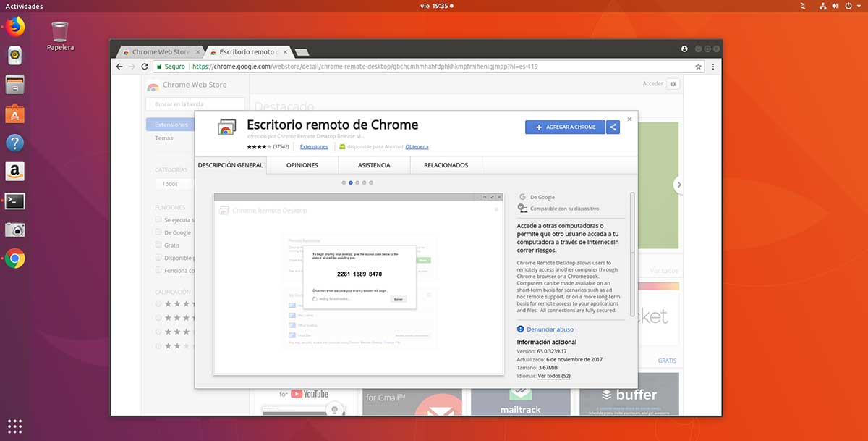Viewport: 868px width, 441px height.
Task: Launch Firefox from the dock
Action: click(15, 27)
